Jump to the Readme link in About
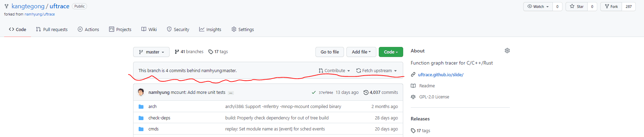 pyautogui.click(x=427, y=86)
